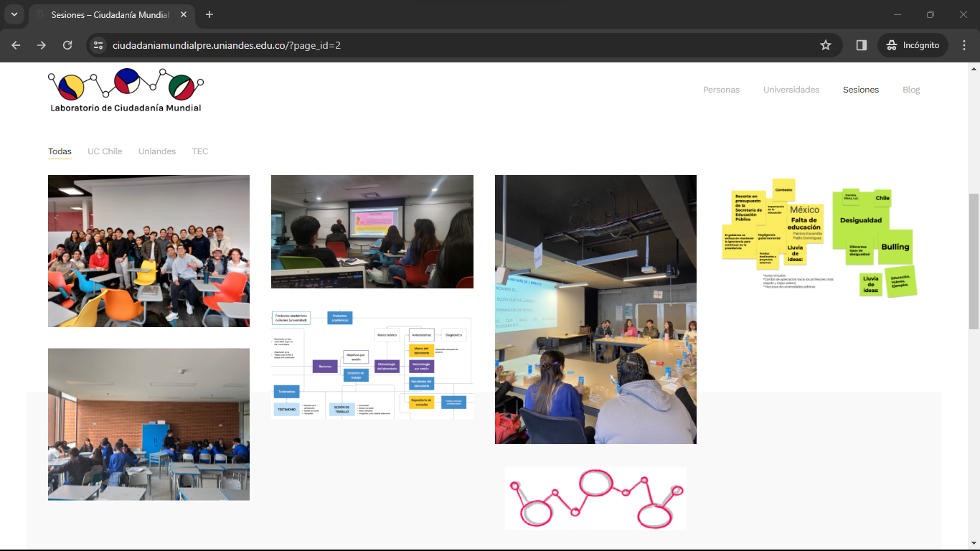Screen dimensions: 980x551
Task: Minimize the browser window
Action: (x=897, y=14)
